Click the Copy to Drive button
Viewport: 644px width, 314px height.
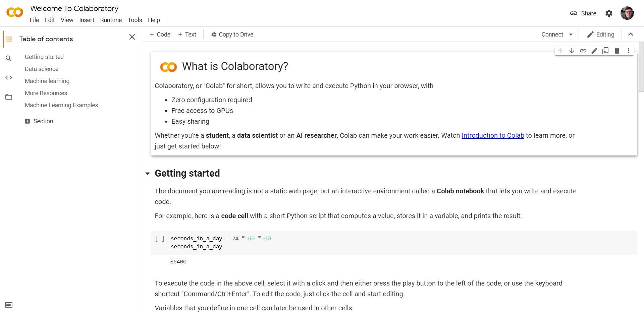232,35
